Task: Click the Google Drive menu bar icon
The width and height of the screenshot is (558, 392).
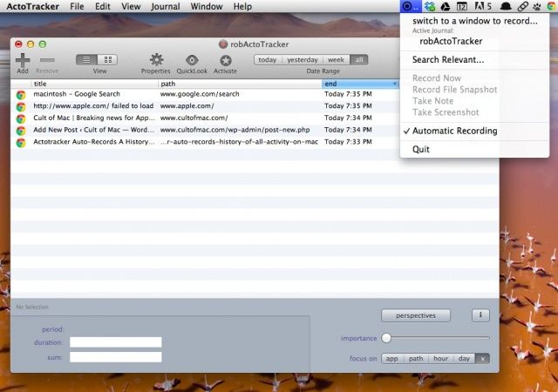Action: [x=446, y=6]
